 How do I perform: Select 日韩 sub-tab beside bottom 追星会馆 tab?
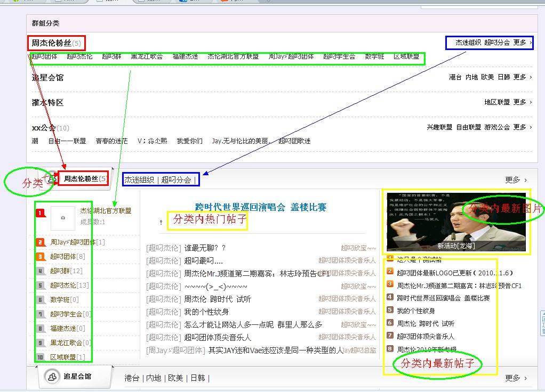198,378
